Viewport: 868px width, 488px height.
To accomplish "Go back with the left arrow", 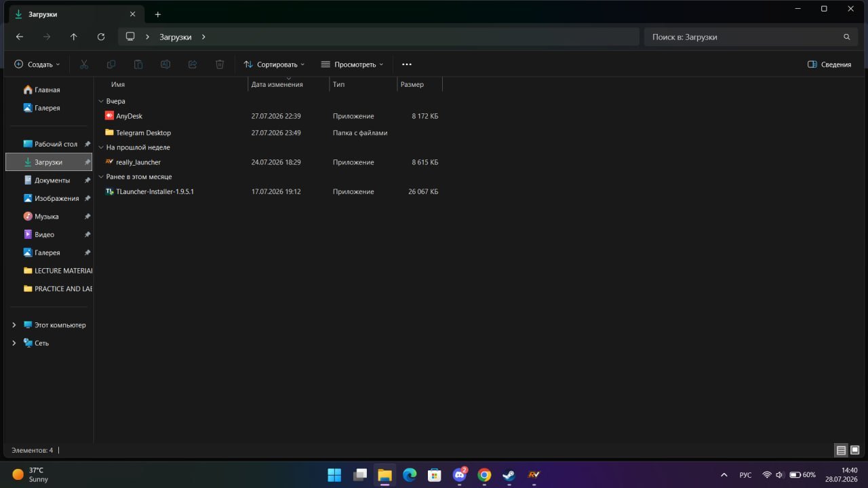I will coord(20,37).
